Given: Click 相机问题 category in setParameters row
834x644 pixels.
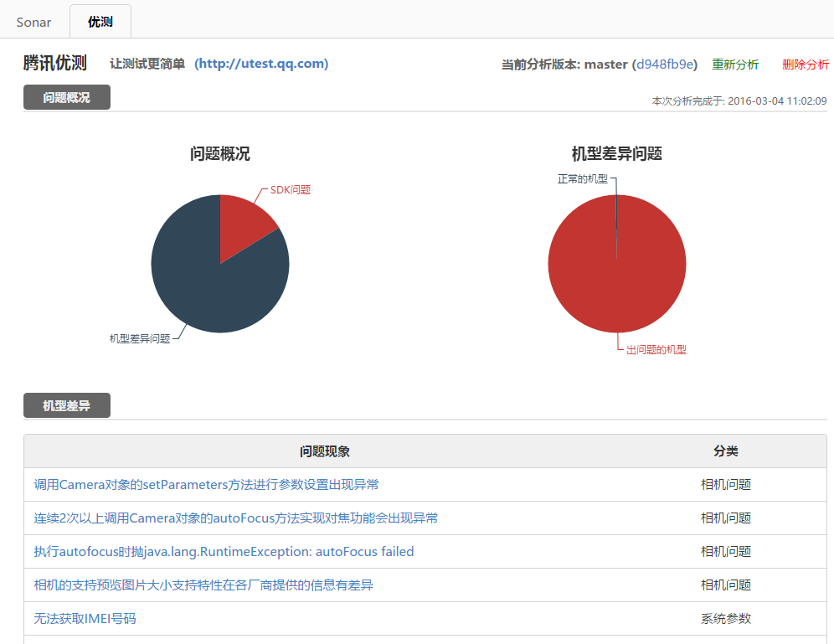Looking at the screenshot, I should [726, 485].
